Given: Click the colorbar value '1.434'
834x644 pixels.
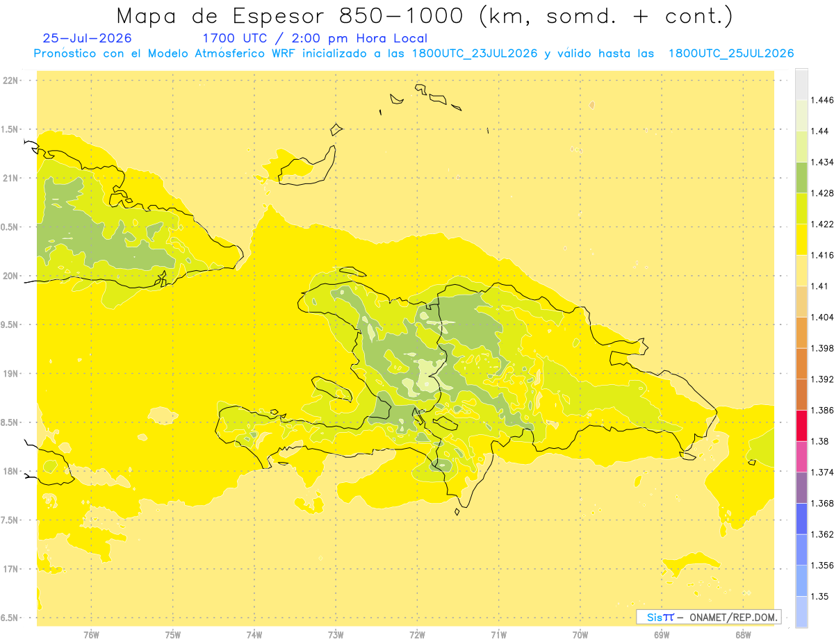Looking at the screenshot, I should (x=824, y=162).
